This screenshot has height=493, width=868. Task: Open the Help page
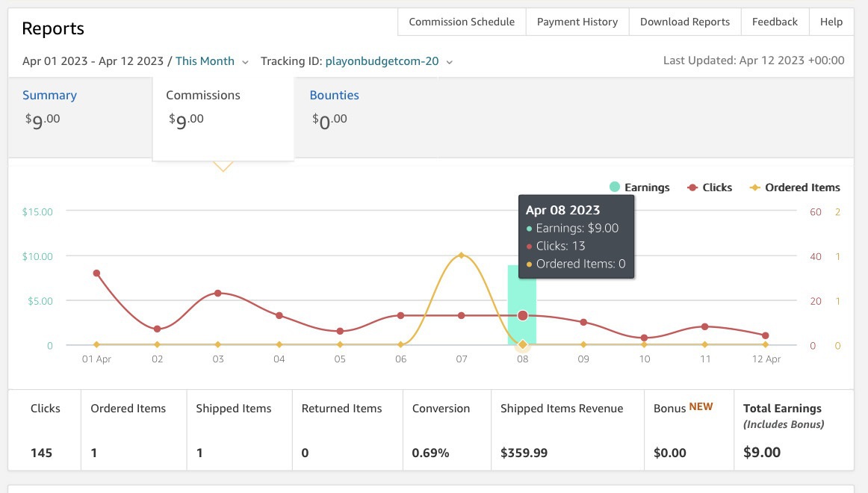[831, 22]
